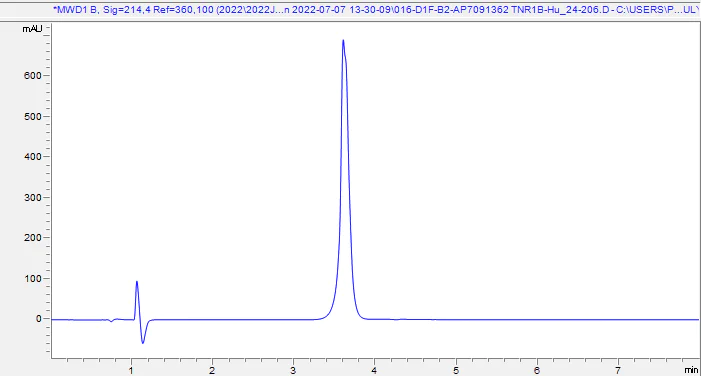
Task: Click the 6 minute x-axis label
Action: click(x=536, y=370)
